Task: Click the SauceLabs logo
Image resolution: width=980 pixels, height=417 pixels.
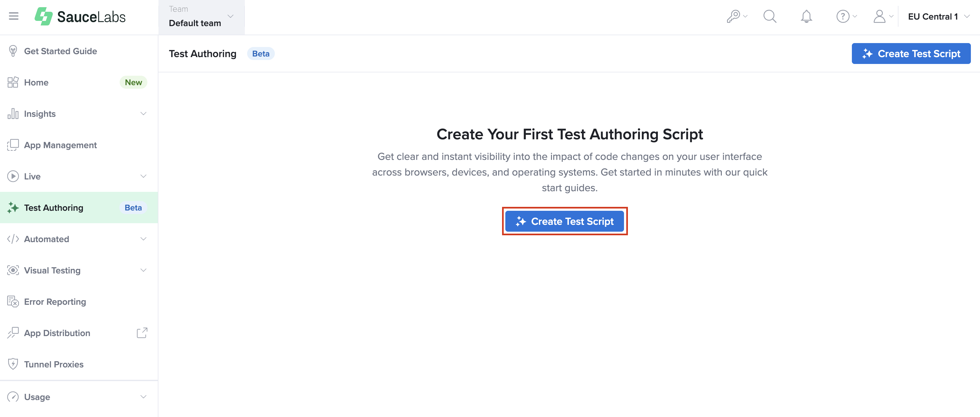Action: tap(80, 16)
